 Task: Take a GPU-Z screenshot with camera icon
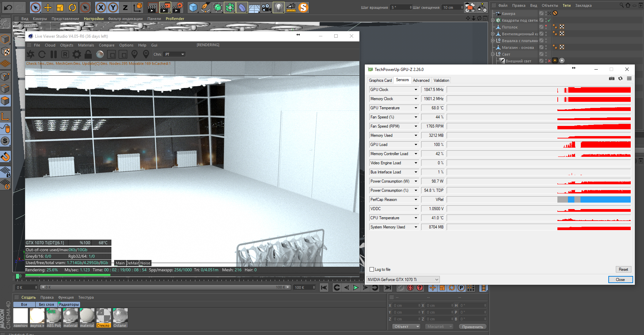click(612, 78)
